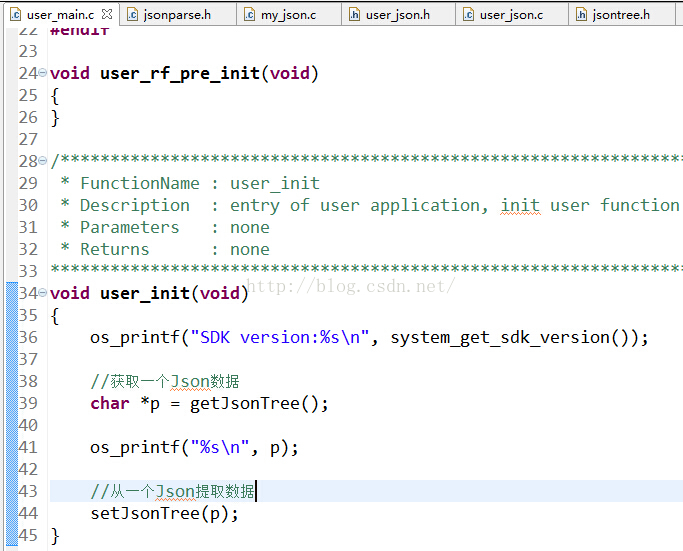Fold the comment block starting at line 28

(43, 162)
